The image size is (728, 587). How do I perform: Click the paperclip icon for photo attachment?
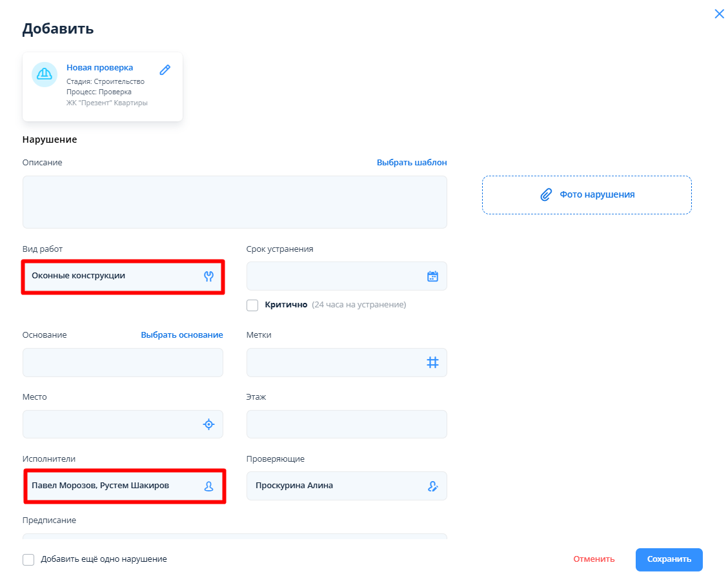(546, 194)
